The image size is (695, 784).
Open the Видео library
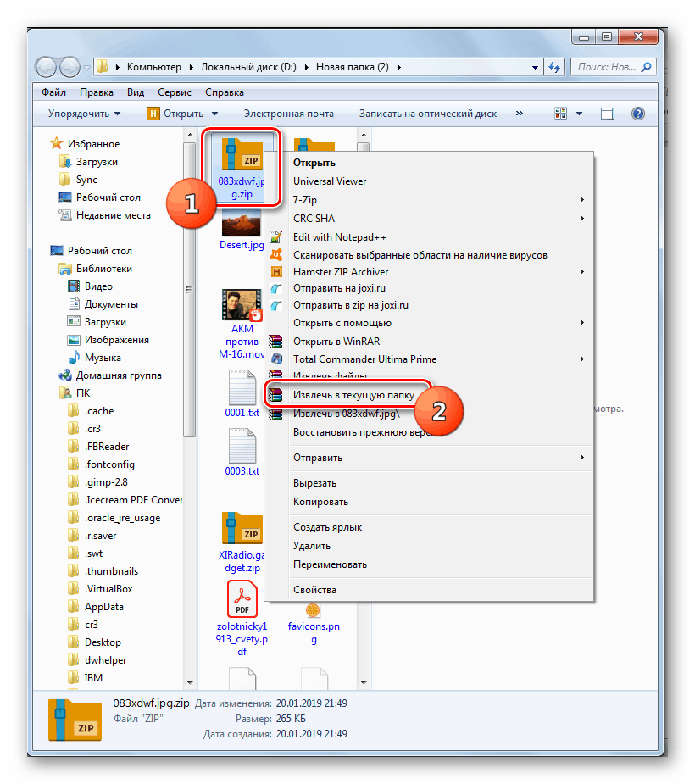point(98,286)
